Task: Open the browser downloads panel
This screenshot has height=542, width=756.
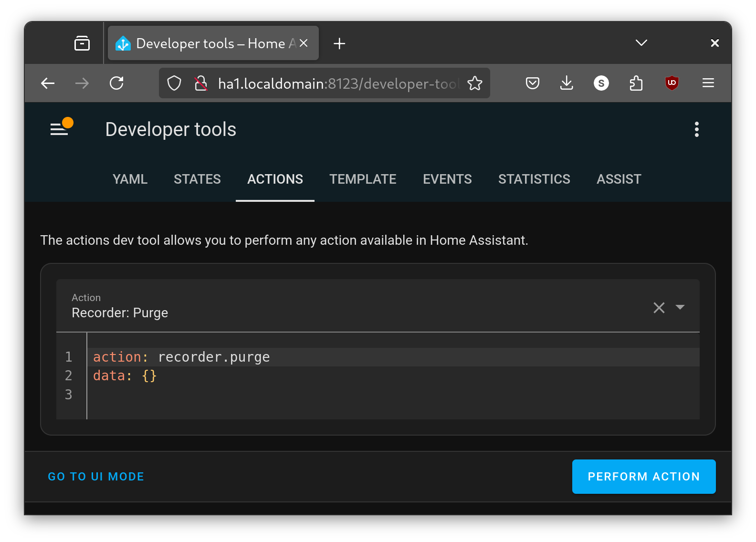Action: 567,83
